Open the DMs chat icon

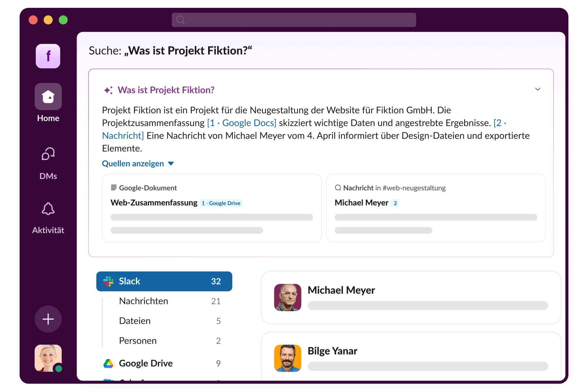48,154
